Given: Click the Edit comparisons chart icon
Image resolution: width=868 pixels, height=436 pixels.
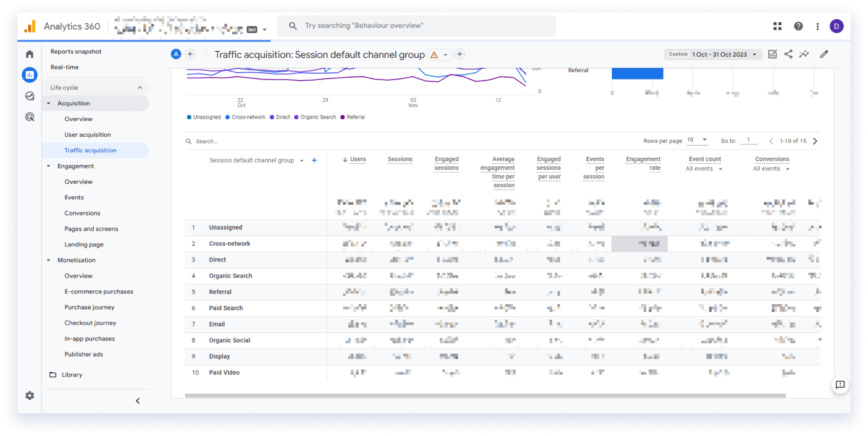Looking at the screenshot, I should click(x=773, y=54).
